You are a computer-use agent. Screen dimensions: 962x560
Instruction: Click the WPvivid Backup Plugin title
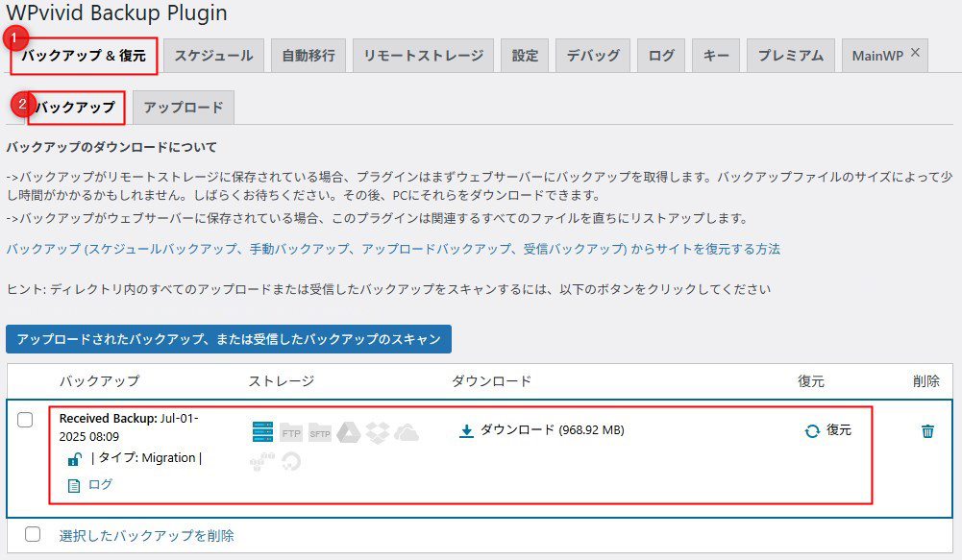(x=116, y=12)
